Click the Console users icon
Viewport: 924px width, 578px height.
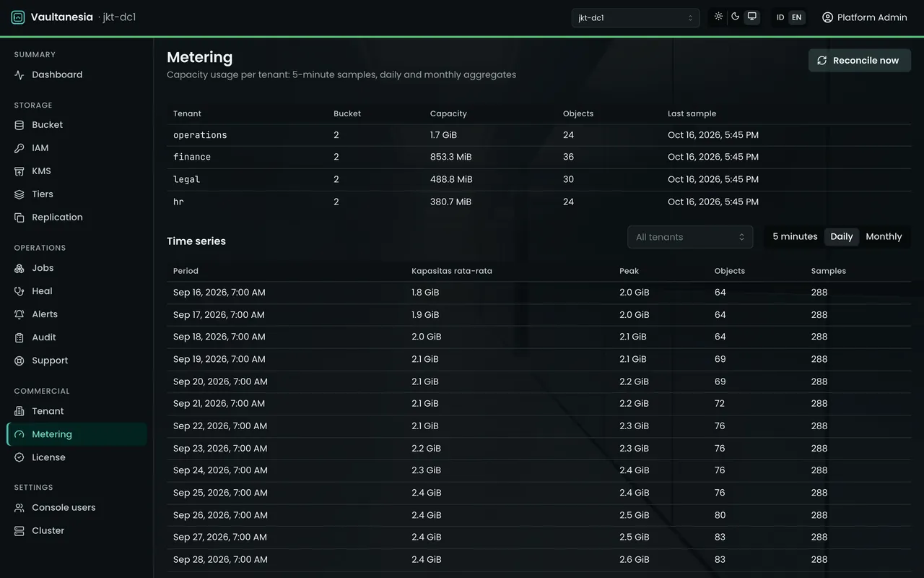click(19, 508)
